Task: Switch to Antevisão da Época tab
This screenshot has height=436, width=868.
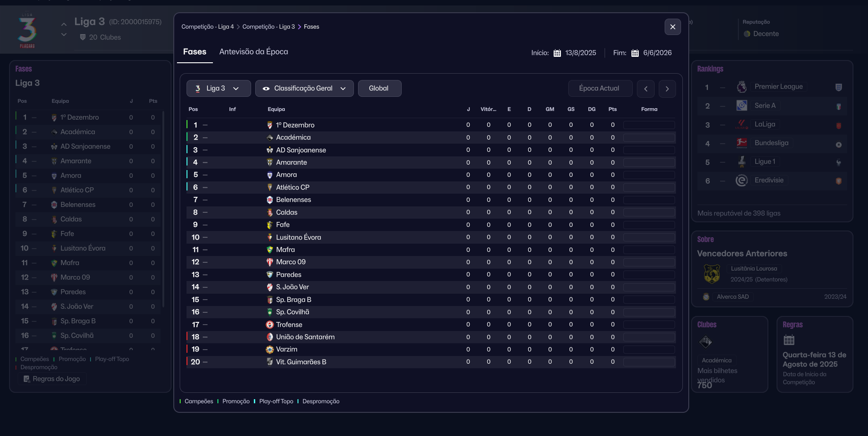Action: (253, 52)
